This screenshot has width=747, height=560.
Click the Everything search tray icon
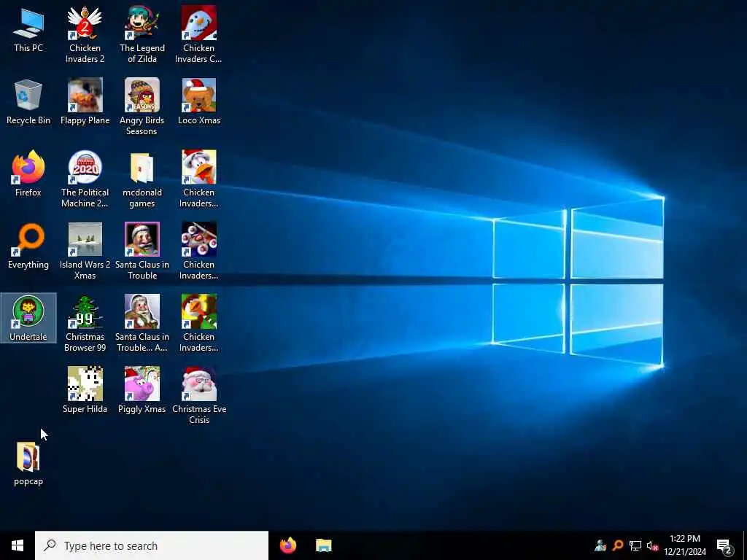click(618, 545)
